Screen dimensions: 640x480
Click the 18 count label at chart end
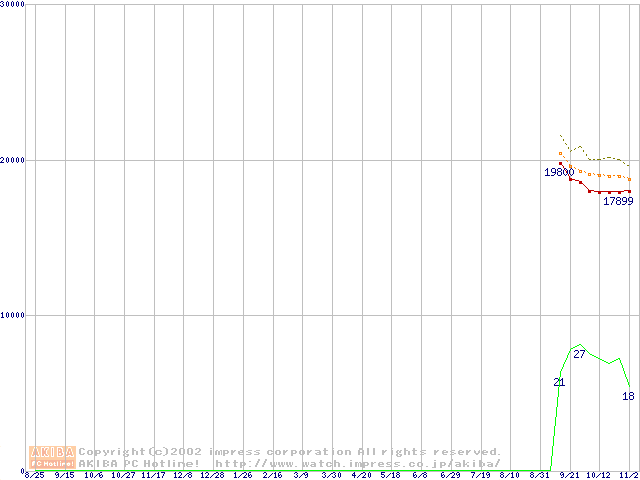tap(628, 396)
